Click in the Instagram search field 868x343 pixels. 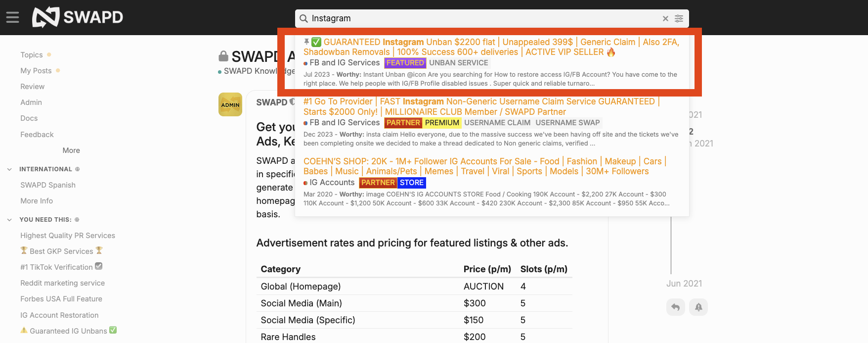484,19
